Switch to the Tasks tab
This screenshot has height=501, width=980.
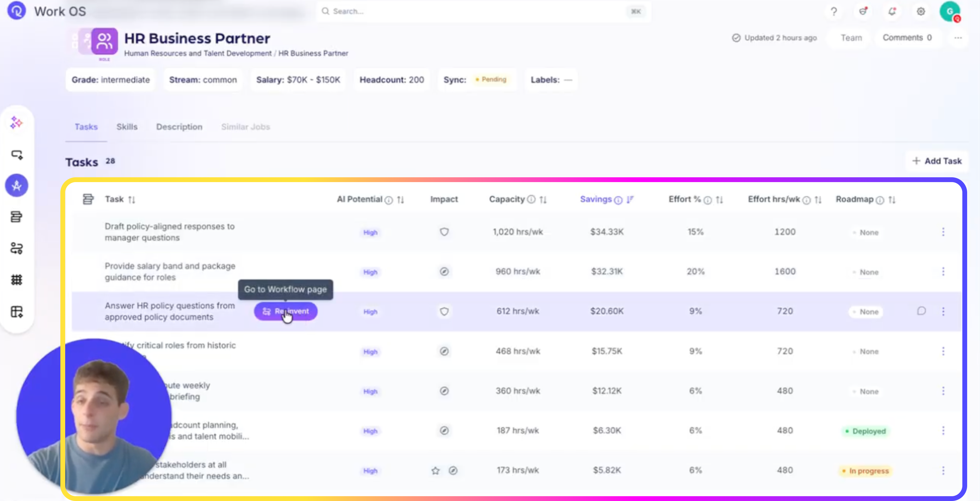[x=86, y=127]
